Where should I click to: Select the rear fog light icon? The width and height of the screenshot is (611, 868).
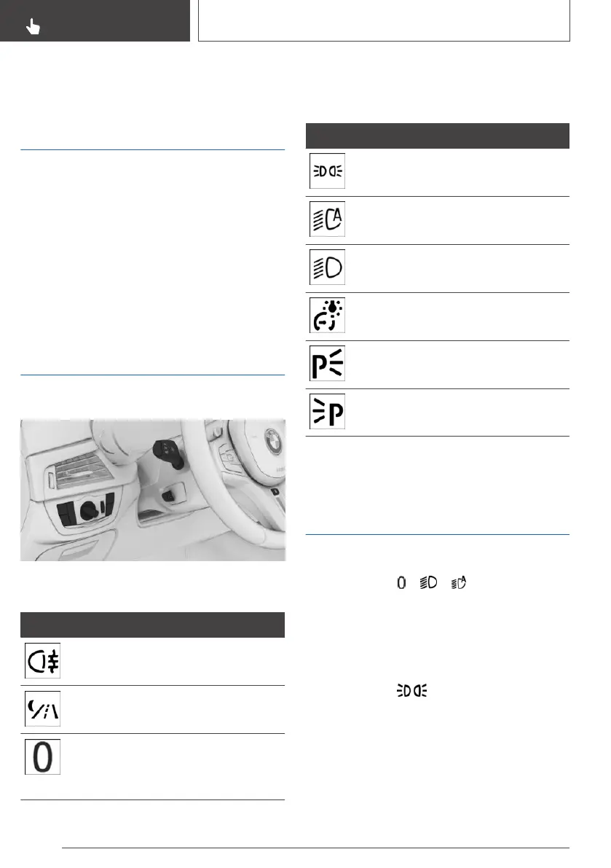[x=42, y=661]
